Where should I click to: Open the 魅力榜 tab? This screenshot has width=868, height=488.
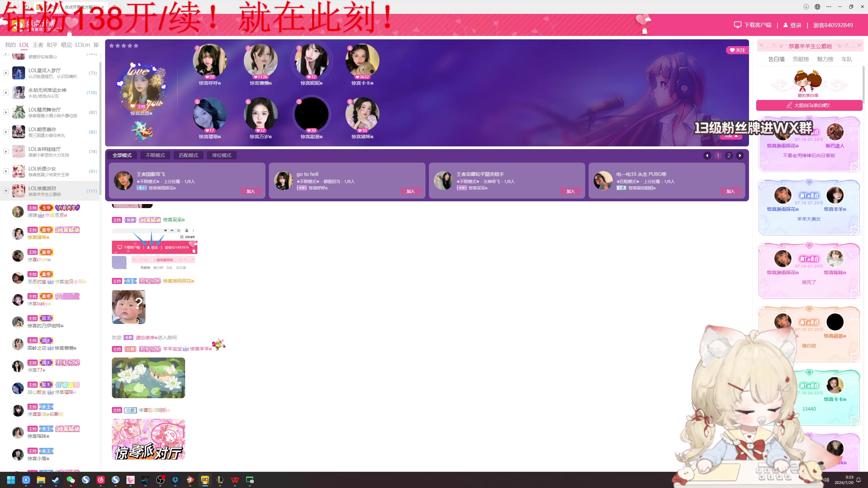tap(825, 59)
